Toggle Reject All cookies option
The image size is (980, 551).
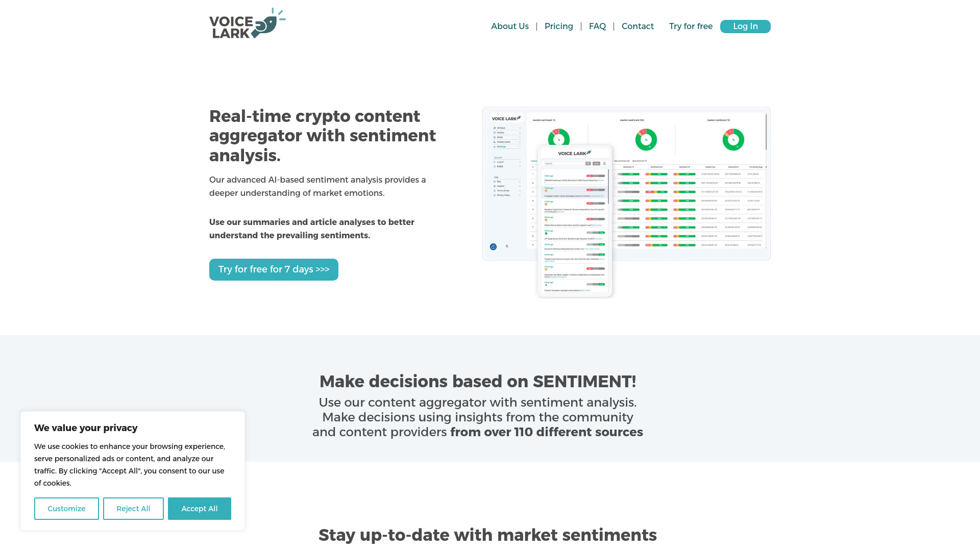coord(133,509)
